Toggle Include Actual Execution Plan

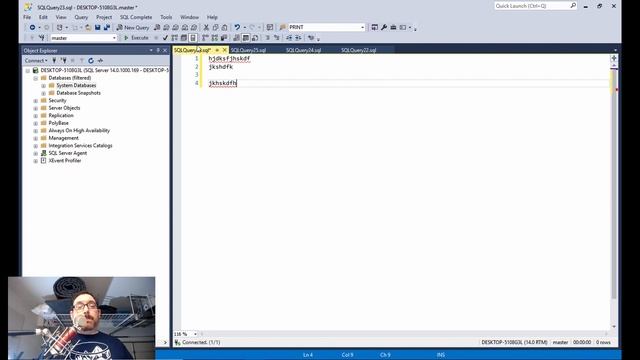[205, 38]
